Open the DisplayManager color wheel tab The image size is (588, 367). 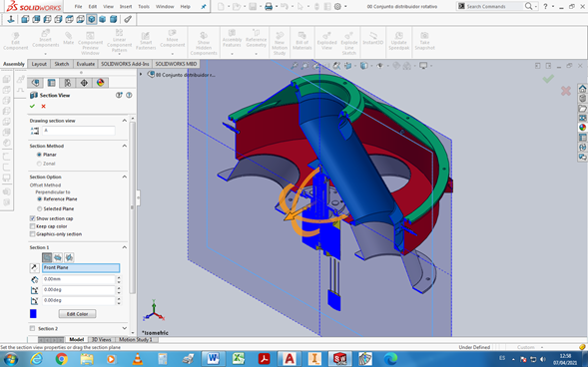pyautogui.click(x=100, y=83)
